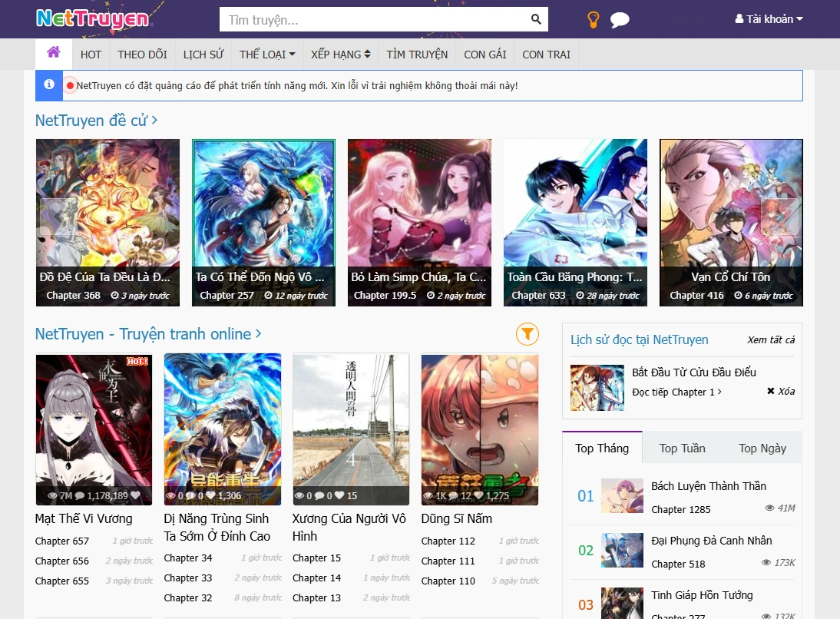Click the orange filter funnel icon

[527, 333]
